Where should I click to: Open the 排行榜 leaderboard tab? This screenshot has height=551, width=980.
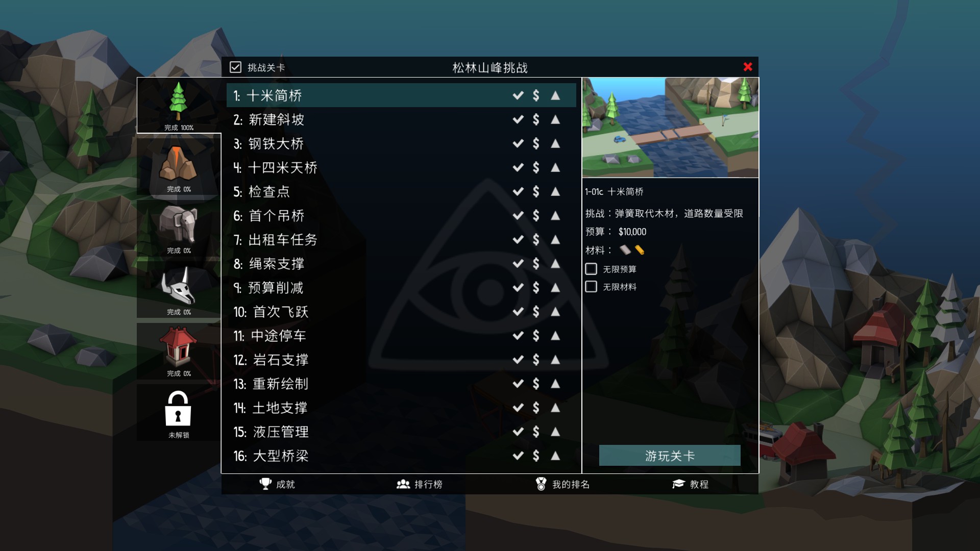(x=420, y=484)
